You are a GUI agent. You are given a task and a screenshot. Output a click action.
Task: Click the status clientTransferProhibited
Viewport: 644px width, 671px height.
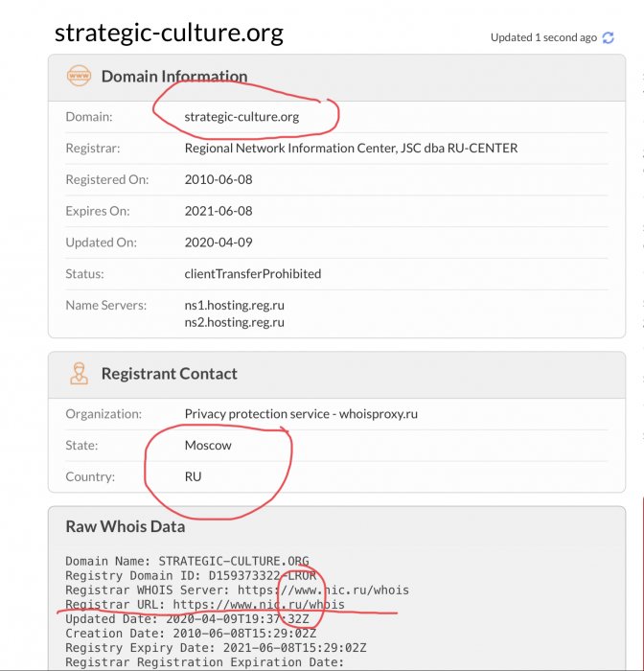point(253,274)
